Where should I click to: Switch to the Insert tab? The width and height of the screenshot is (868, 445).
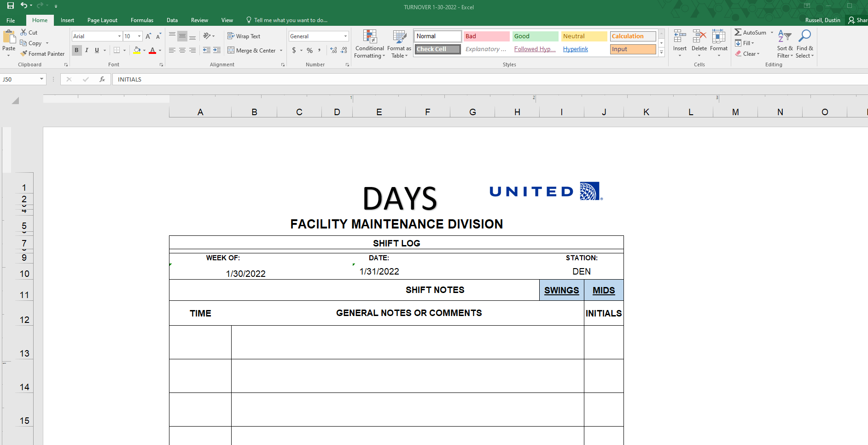point(67,20)
